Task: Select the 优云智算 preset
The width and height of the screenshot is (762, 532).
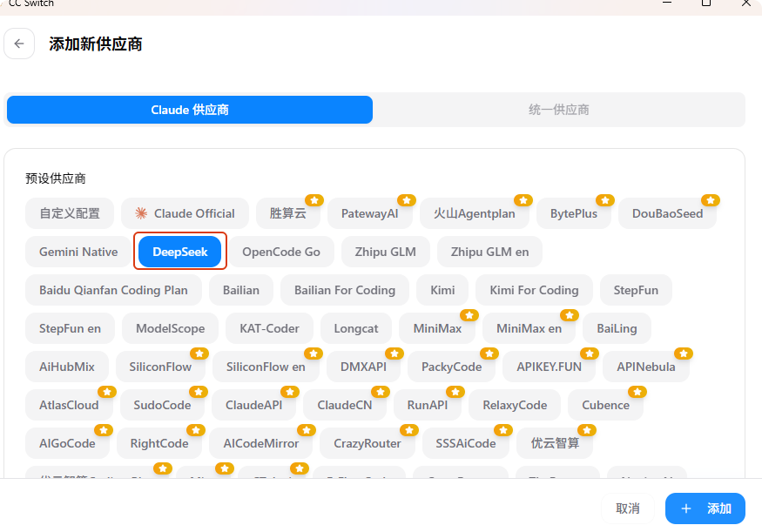Action: tap(555, 443)
